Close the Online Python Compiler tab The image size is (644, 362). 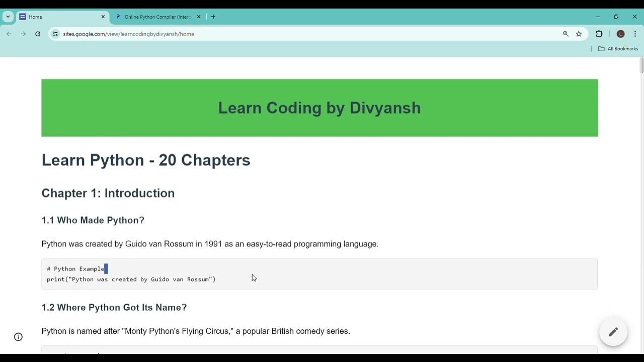pyautogui.click(x=199, y=17)
